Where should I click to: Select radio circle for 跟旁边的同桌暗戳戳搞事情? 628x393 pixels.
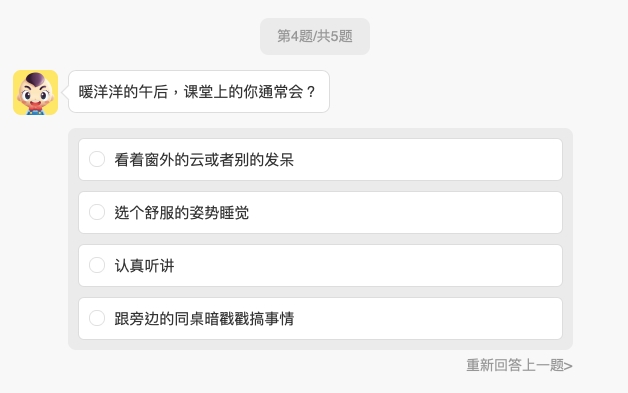(97, 318)
